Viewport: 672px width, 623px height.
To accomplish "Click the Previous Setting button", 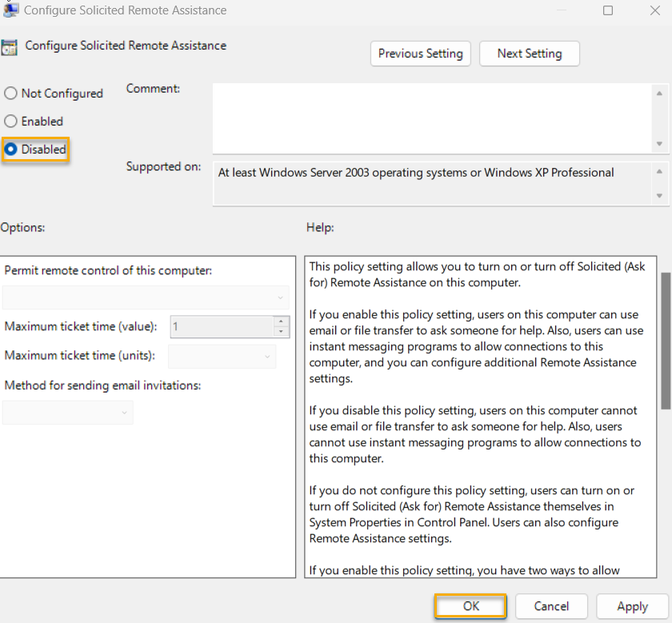I will tap(420, 54).
